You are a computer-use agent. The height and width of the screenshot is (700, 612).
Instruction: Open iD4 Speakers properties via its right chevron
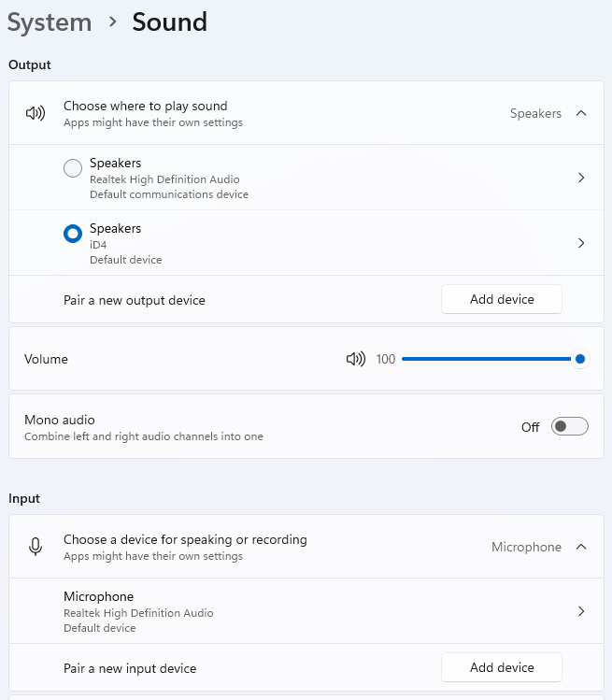click(581, 243)
